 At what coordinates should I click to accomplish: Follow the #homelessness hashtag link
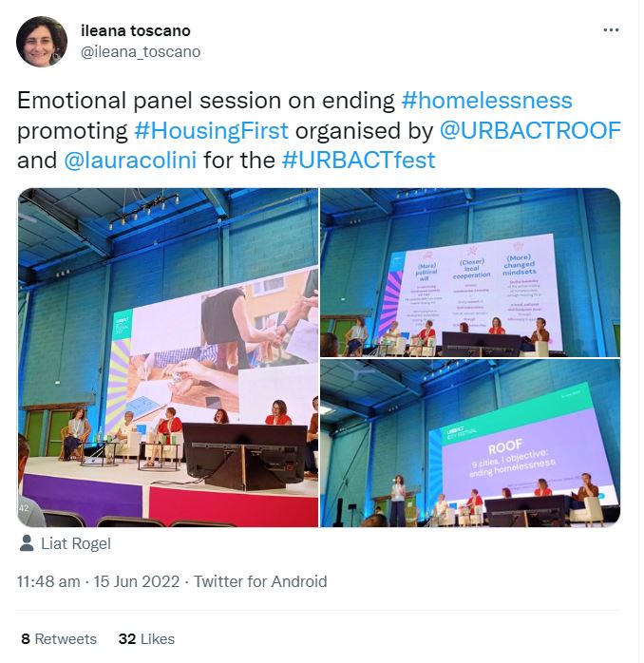point(486,101)
